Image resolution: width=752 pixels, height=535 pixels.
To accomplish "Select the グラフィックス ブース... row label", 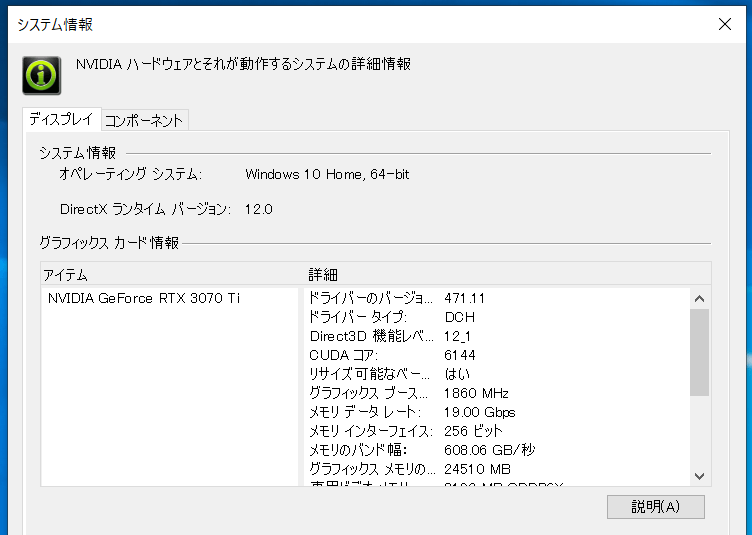I will (368, 393).
